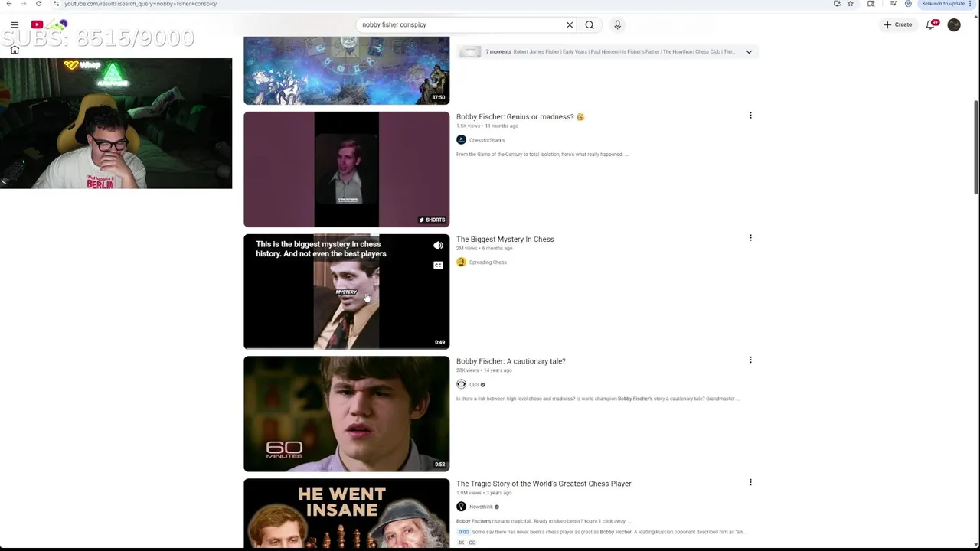Click Relaunch to update Chrome
The image size is (980, 551).
(x=943, y=4)
